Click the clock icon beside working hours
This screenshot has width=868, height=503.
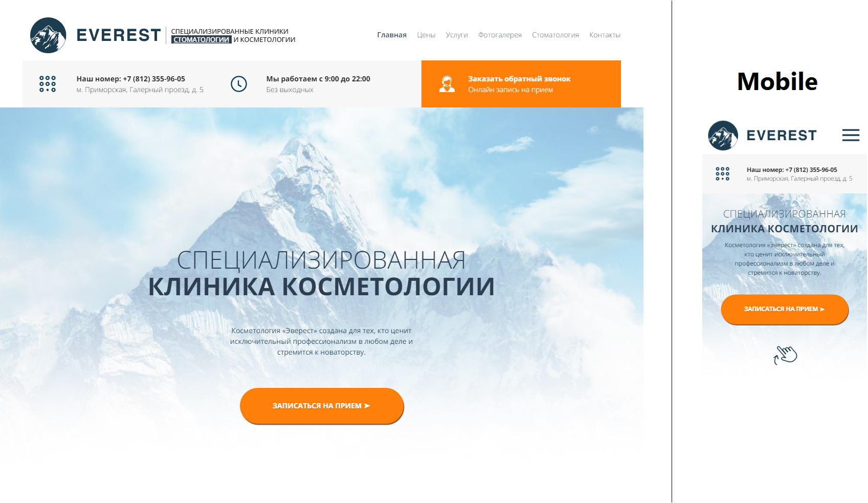click(x=239, y=84)
